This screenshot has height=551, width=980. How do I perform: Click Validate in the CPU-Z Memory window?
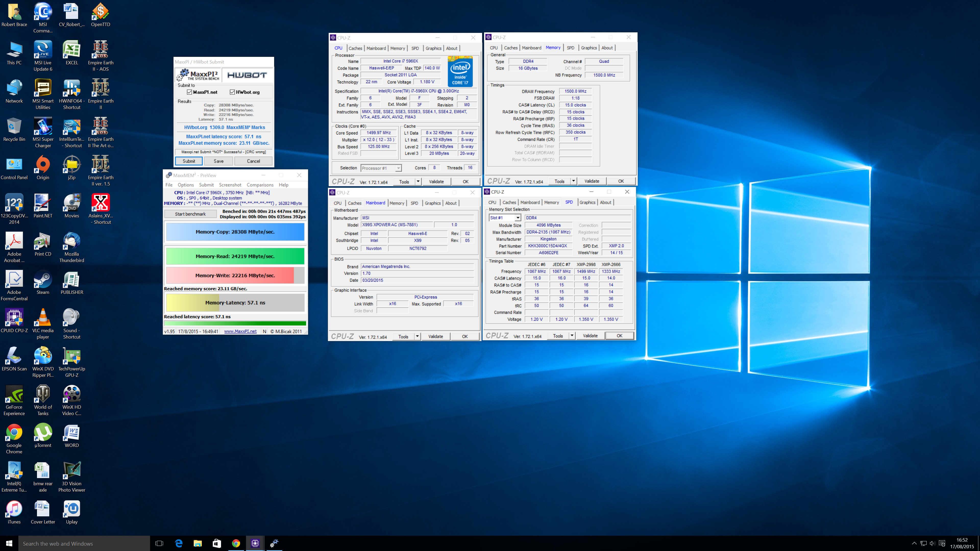[592, 181]
